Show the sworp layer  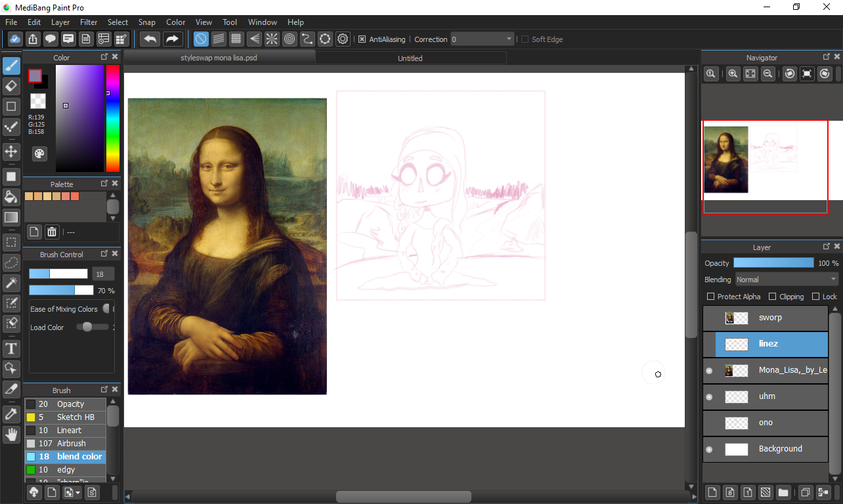pos(709,318)
